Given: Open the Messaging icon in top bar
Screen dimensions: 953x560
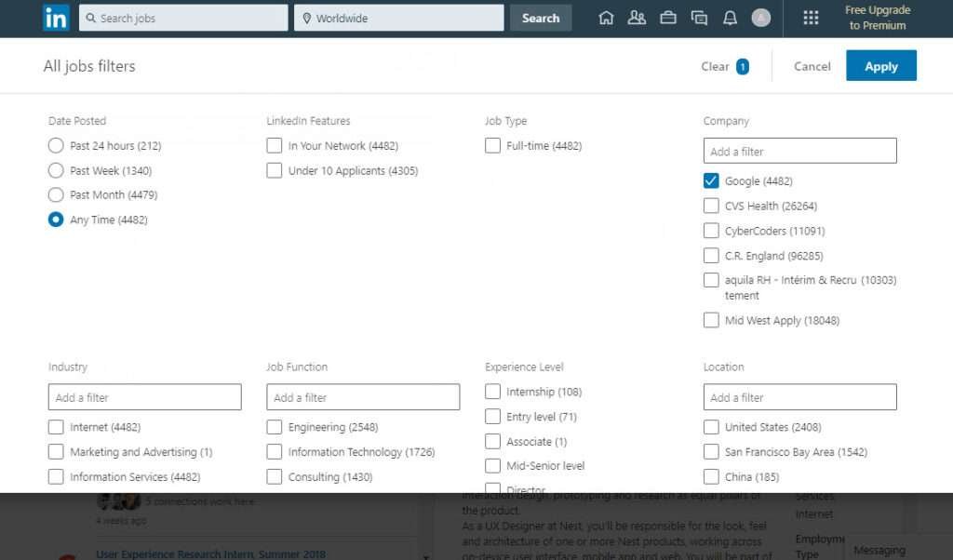Looking at the screenshot, I should (x=699, y=17).
